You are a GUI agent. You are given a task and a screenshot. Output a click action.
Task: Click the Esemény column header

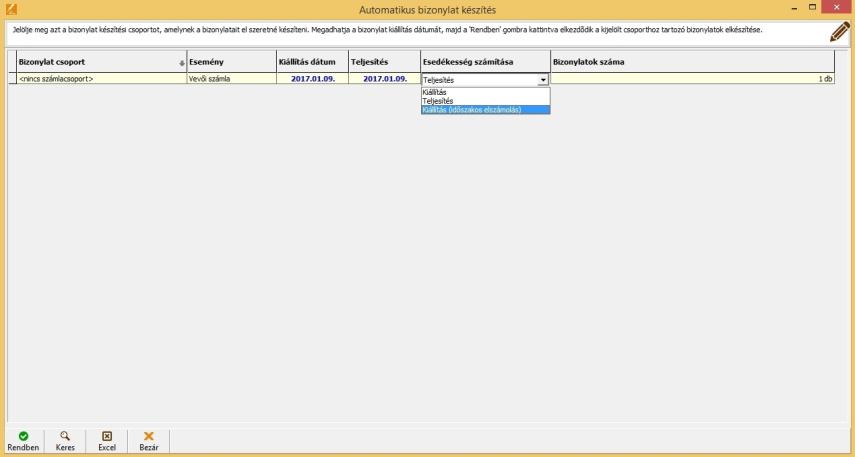pos(231,62)
